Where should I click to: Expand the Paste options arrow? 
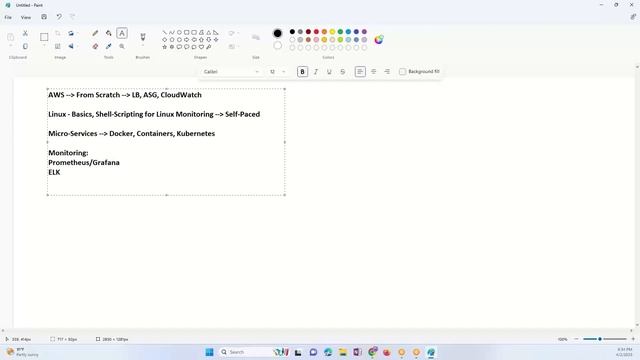(11, 46)
